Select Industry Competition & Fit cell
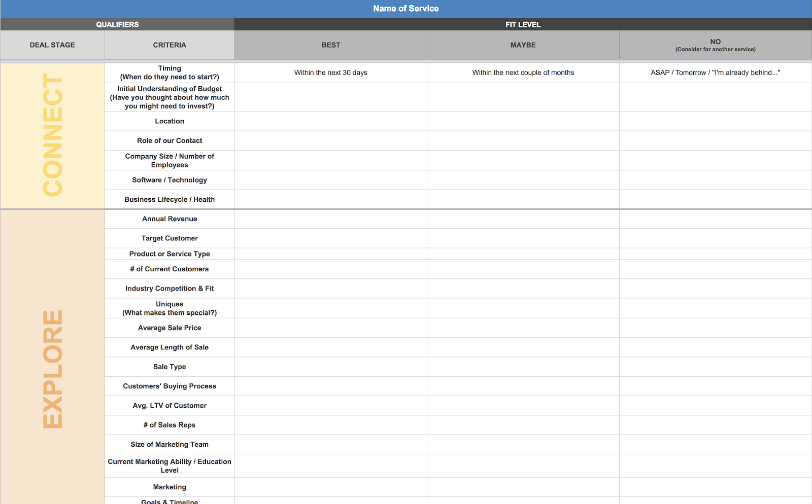The width and height of the screenshot is (812, 504). click(x=170, y=289)
